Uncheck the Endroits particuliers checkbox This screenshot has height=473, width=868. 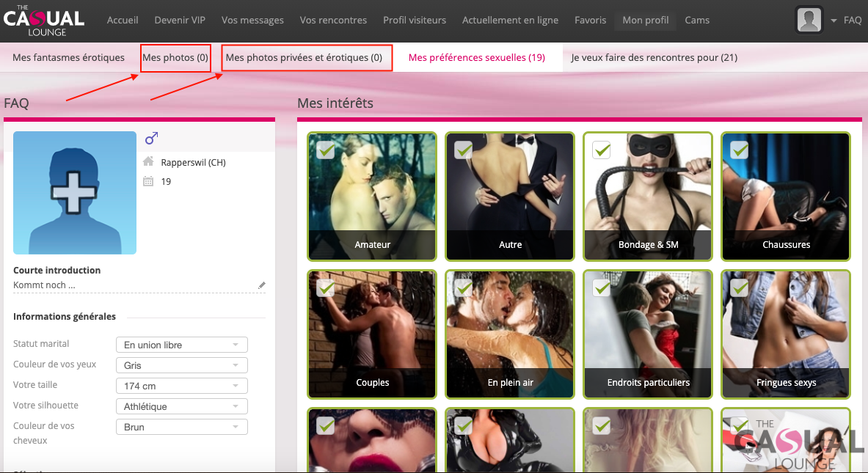601,287
